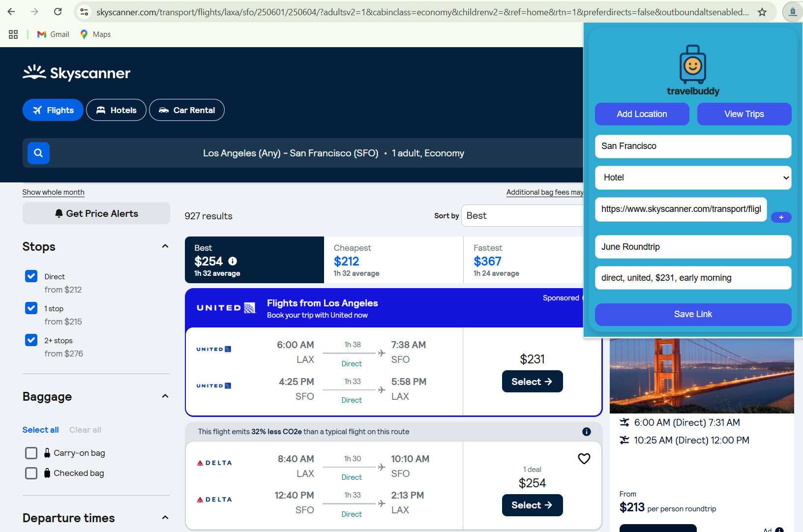Open the Sort by Best dropdown
Image resolution: width=803 pixels, height=532 pixels.
click(522, 216)
